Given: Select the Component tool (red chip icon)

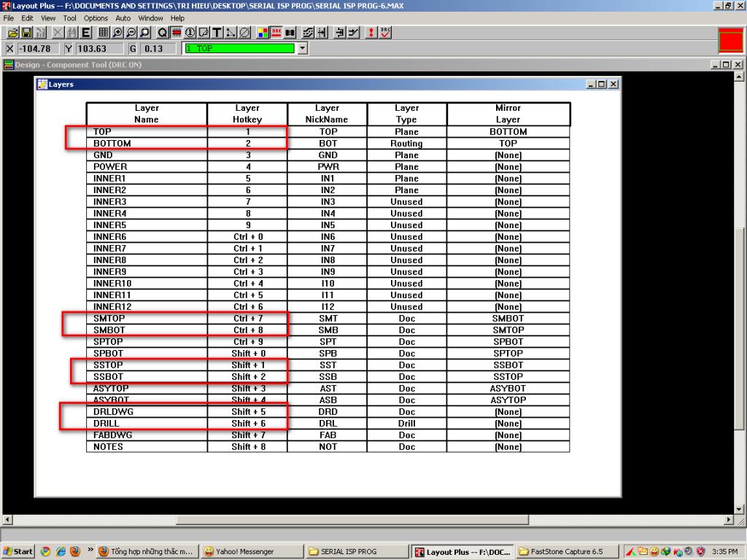Looking at the screenshot, I should point(177,32).
